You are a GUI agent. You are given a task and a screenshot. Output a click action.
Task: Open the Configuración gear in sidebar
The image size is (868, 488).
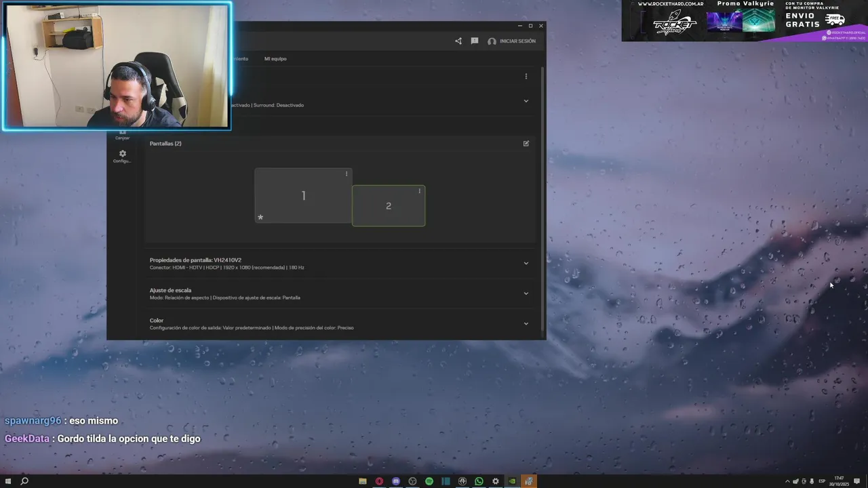pos(122,157)
